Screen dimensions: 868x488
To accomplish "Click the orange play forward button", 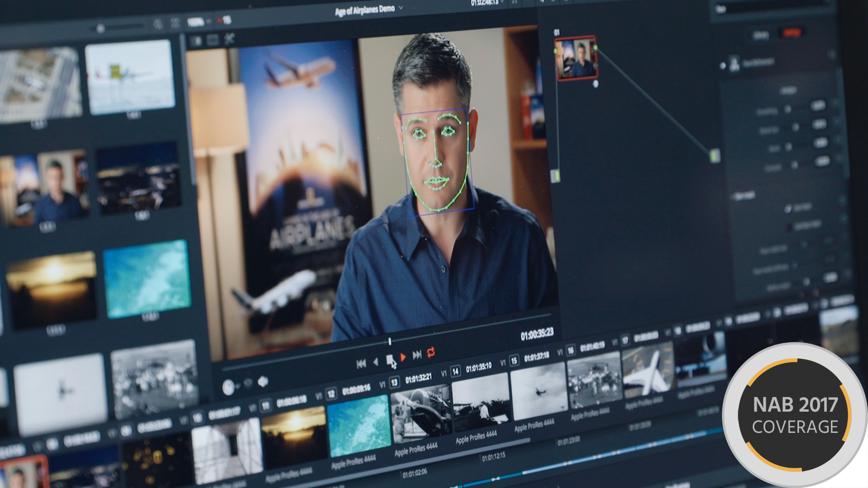I will (x=403, y=357).
